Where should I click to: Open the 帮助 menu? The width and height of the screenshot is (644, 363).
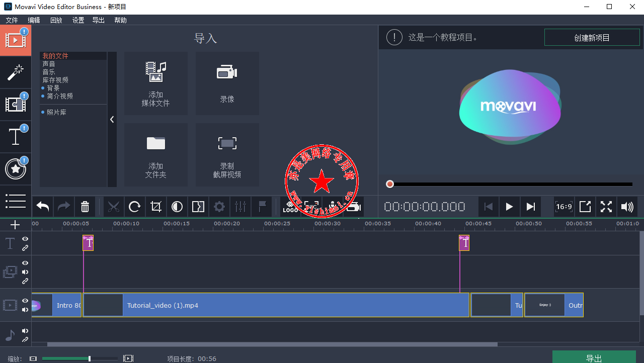[x=120, y=20]
